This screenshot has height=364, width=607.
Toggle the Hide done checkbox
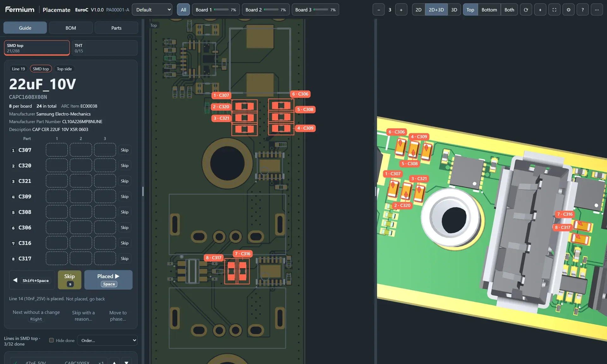(x=52, y=340)
